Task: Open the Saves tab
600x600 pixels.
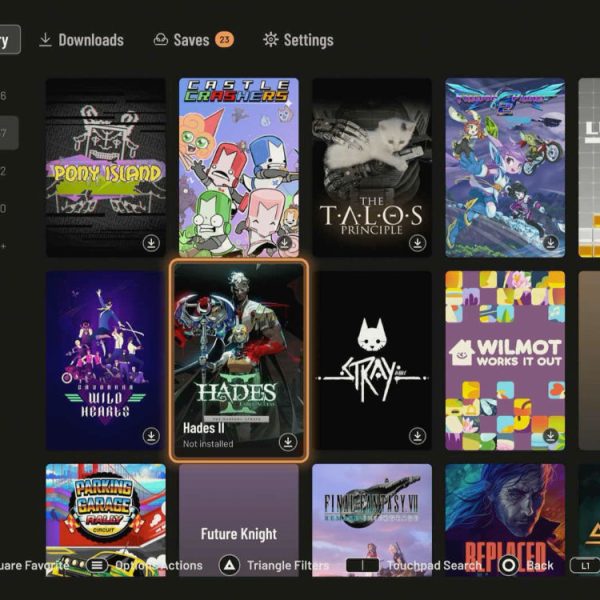Action: coord(193,40)
